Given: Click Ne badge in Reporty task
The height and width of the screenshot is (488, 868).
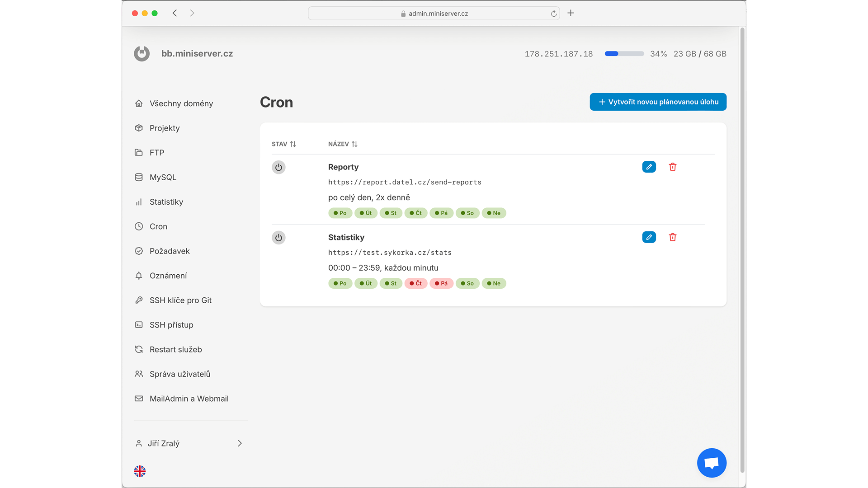Looking at the screenshot, I should point(494,213).
